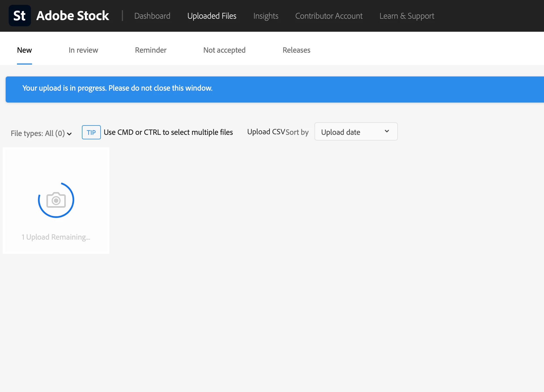Click the Upload CSV link

(266, 132)
